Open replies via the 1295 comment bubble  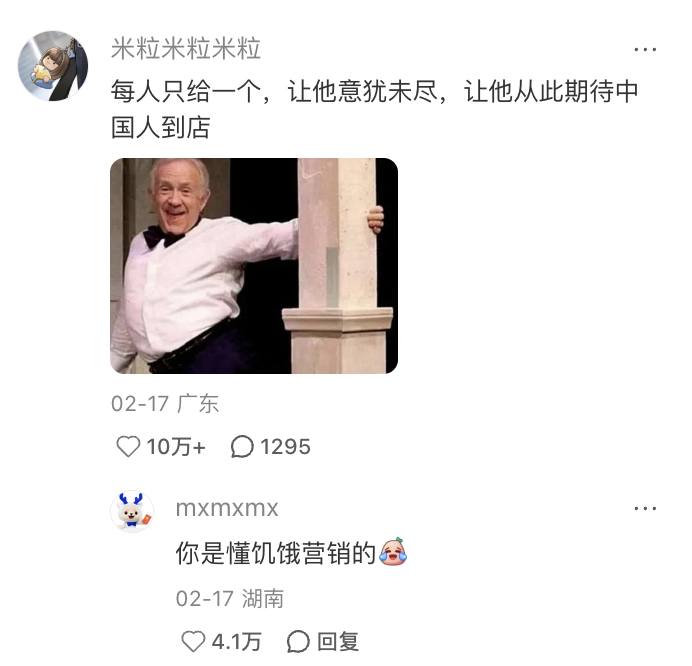242,446
